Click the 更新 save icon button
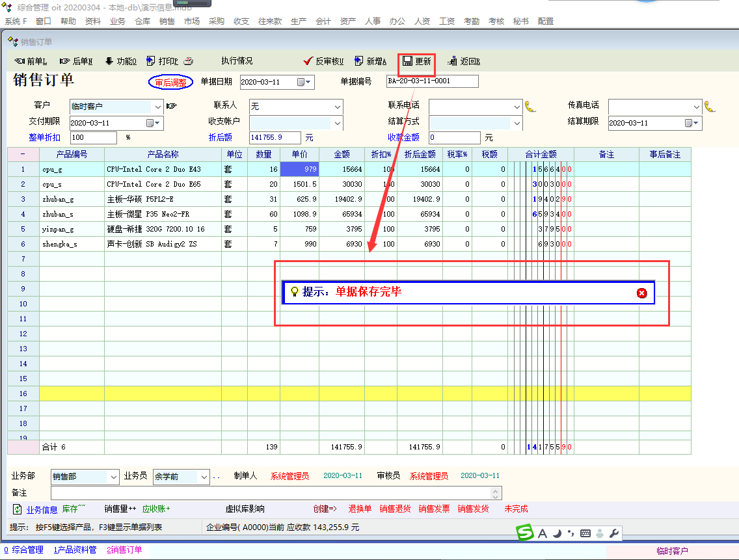 coord(417,61)
